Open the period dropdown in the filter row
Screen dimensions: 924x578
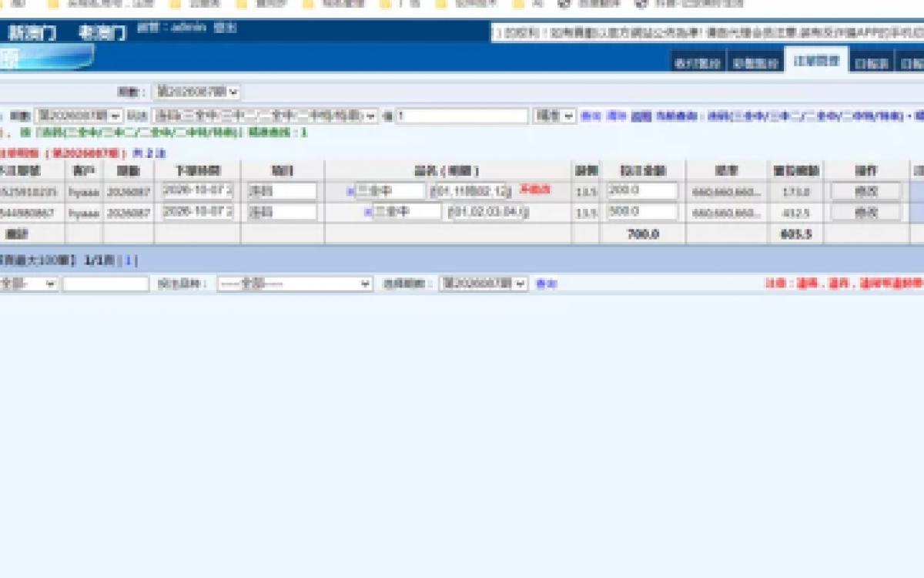[x=79, y=116]
